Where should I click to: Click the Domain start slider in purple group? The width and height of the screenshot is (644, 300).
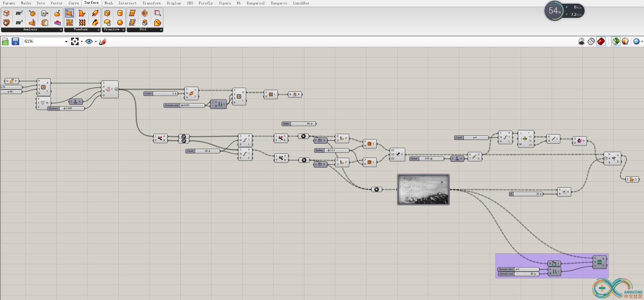pos(519,269)
